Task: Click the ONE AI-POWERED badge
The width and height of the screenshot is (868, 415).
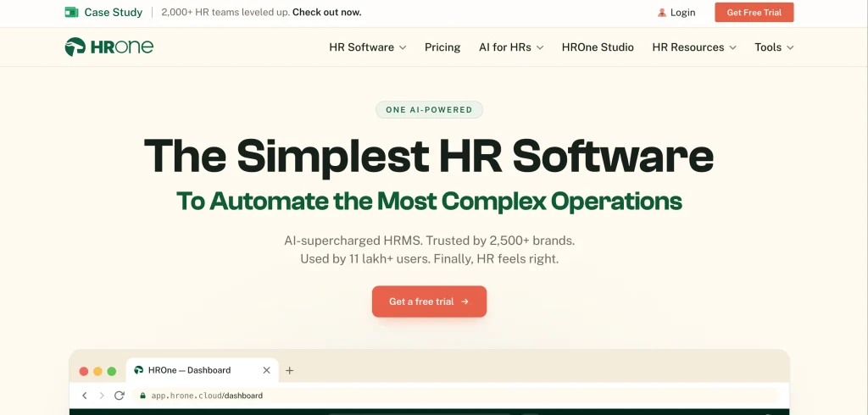Action: point(429,109)
